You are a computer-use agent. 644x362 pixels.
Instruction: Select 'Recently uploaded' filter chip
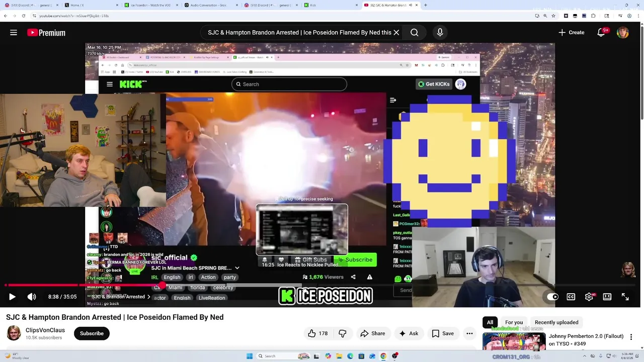(556, 322)
